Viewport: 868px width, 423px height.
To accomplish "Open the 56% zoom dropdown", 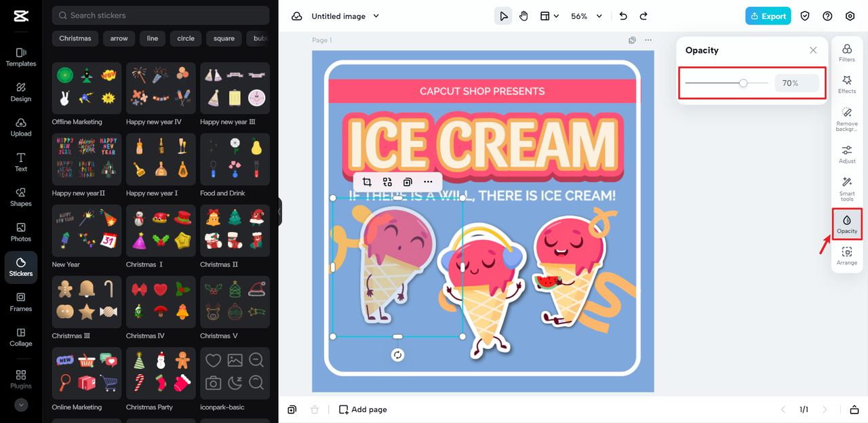I will click(586, 16).
